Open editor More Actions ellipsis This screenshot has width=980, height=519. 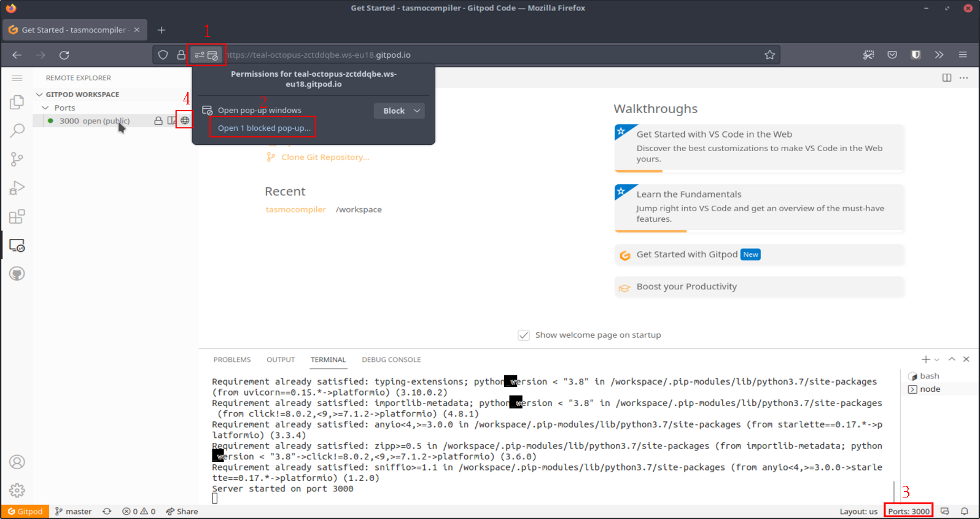coord(963,77)
